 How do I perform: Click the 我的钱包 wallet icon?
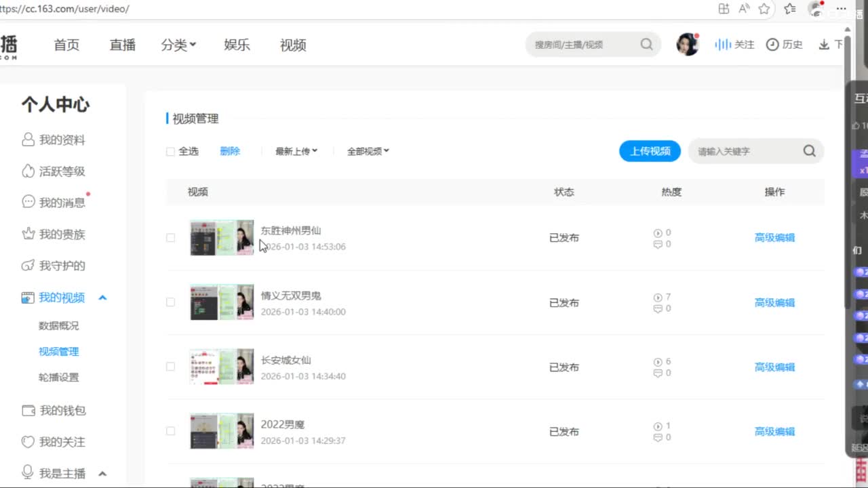point(28,410)
